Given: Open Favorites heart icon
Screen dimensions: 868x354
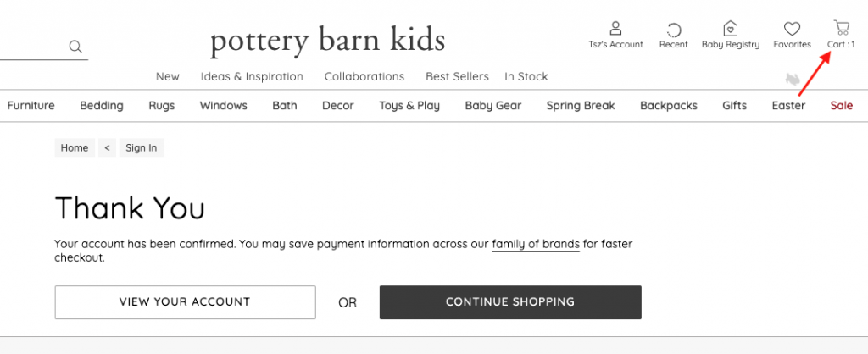Looking at the screenshot, I should pyautogui.click(x=792, y=29).
